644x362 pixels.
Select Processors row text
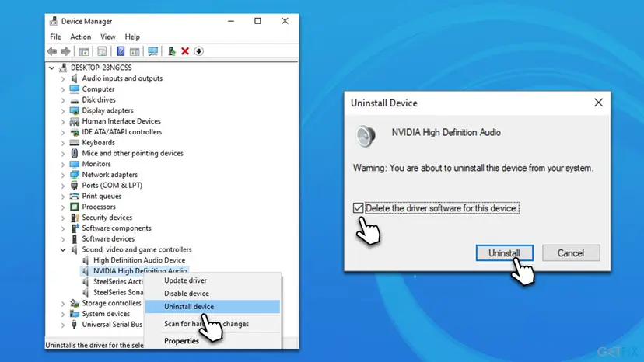click(x=99, y=207)
